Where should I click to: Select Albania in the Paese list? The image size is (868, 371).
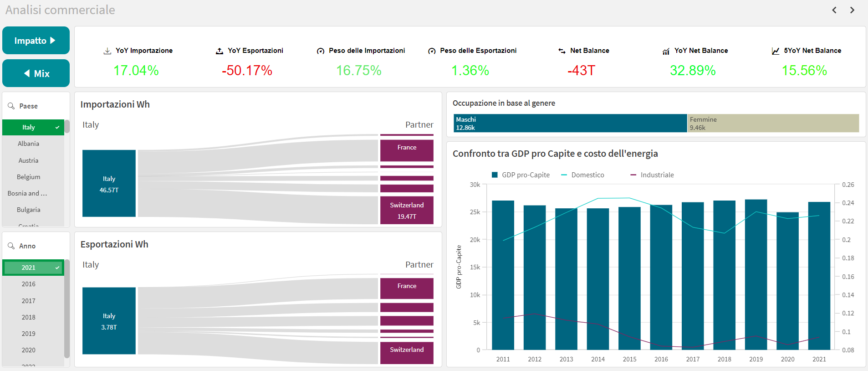(x=28, y=144)
